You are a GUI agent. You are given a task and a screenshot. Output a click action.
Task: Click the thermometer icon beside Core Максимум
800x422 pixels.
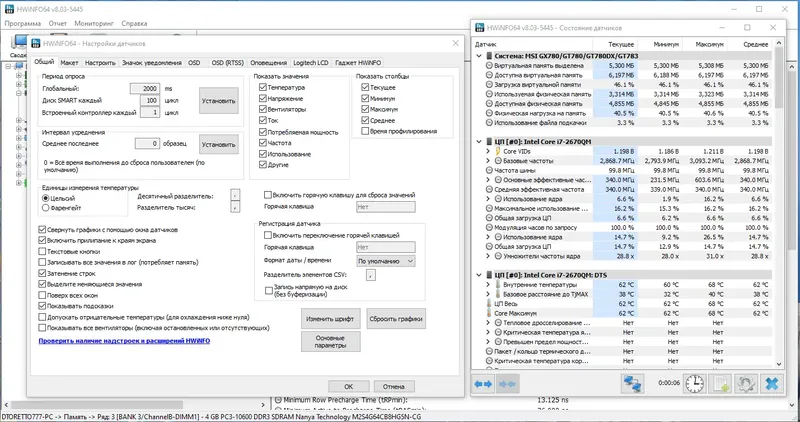pos(490,313)
